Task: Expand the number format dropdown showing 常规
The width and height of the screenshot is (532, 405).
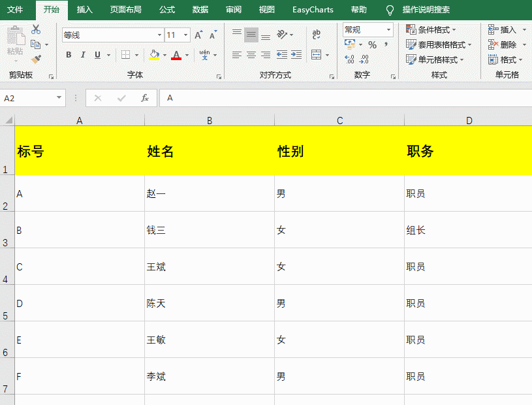Action: tap(389, 30)
